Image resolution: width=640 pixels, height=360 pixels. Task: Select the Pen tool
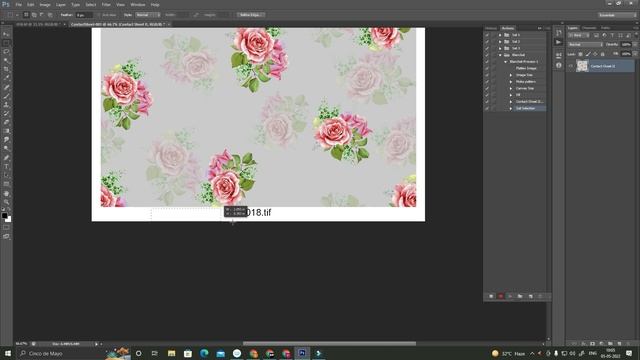pyautogui.click(x=6, y=158)
